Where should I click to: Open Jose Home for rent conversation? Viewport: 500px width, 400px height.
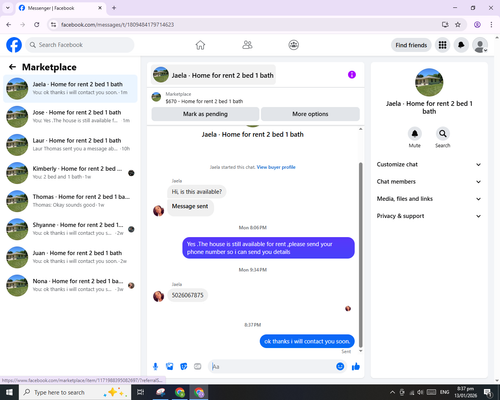(x=70, y=116)
